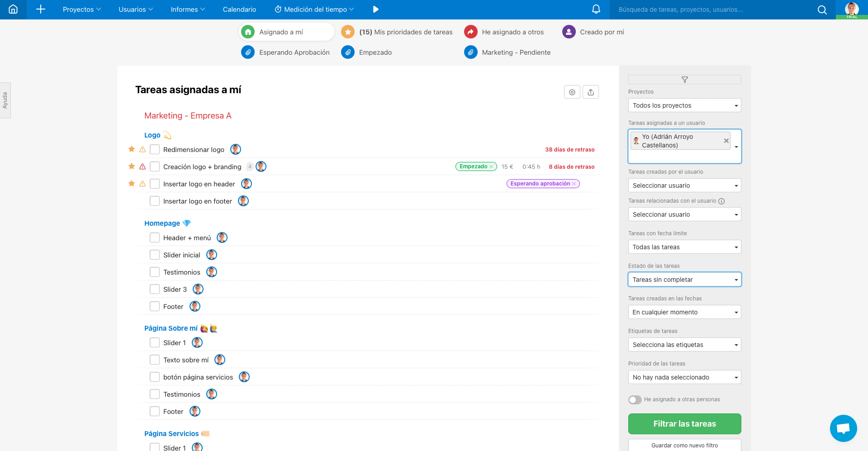
Task: Open the task list settings gear
Action: [572, 92]
